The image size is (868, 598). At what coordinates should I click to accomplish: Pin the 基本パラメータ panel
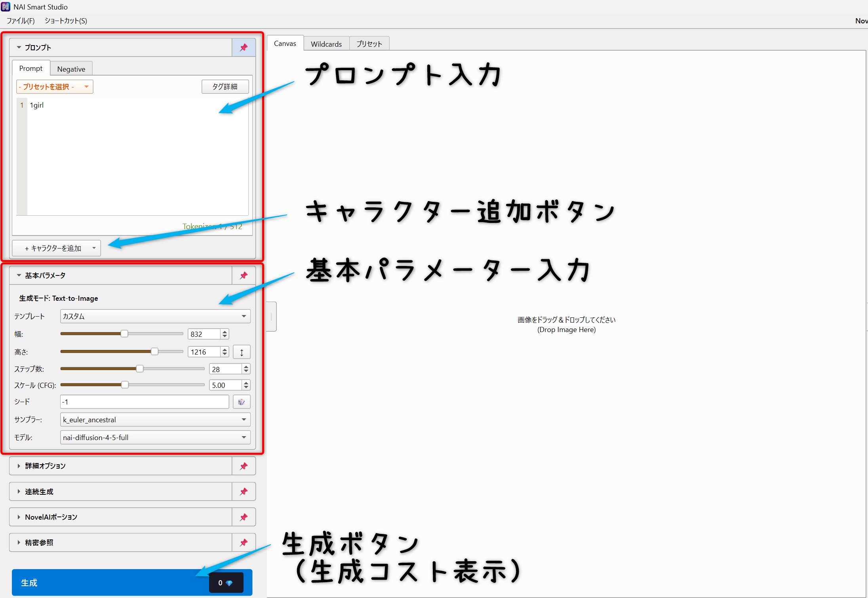coord(243,275)
